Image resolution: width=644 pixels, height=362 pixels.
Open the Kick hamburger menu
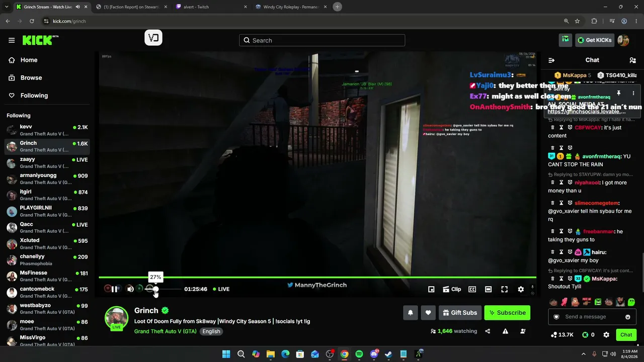(12, 40)
